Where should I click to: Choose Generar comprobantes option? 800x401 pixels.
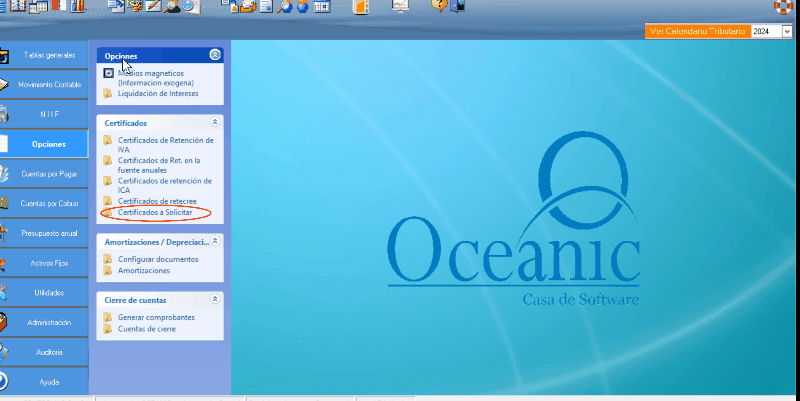(156, 317)
